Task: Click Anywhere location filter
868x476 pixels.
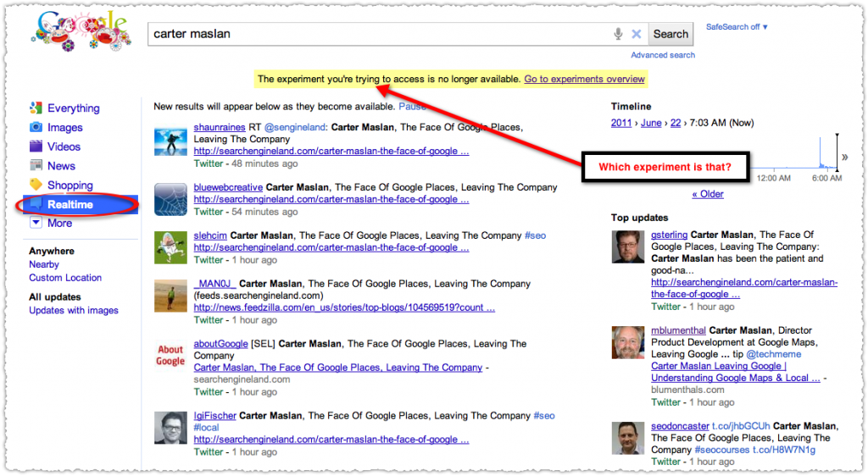Action: (52, 251)
